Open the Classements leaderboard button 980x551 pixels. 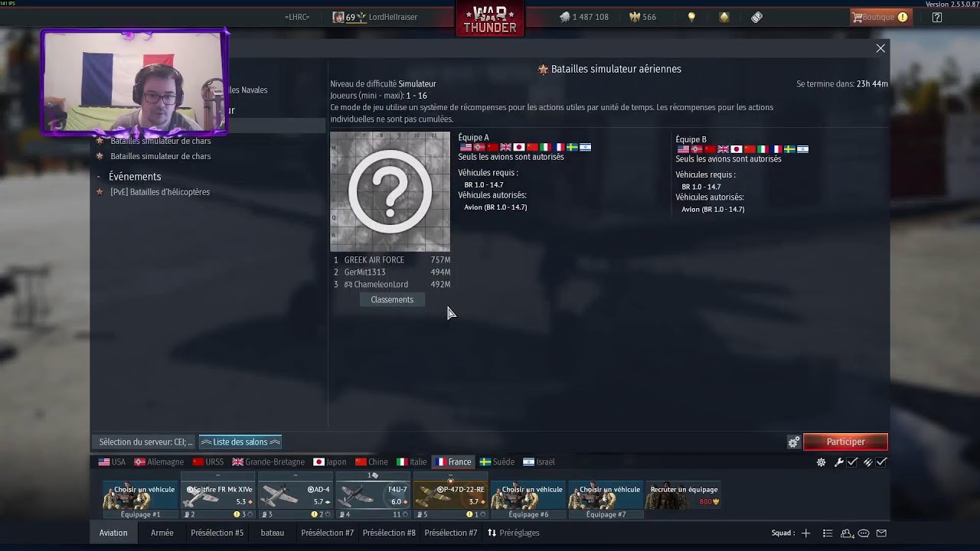(x=392, y=300)
